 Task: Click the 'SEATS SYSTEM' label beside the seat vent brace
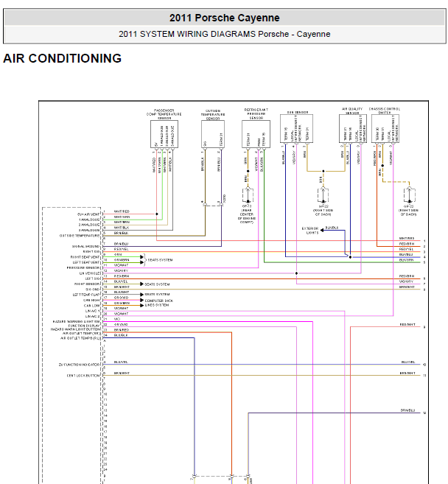tap(160, 260)
